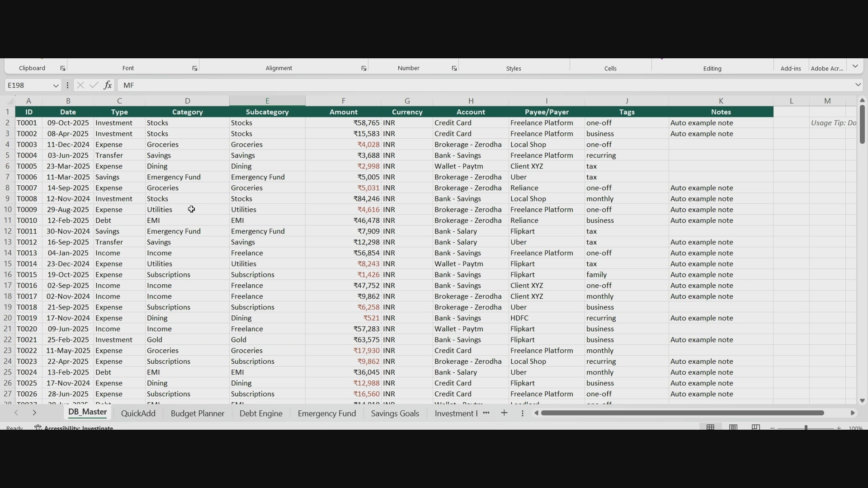Switch to the Budget Planner sheet
The width and height of the screenshot is (868, 488).
tap(198, 413)
